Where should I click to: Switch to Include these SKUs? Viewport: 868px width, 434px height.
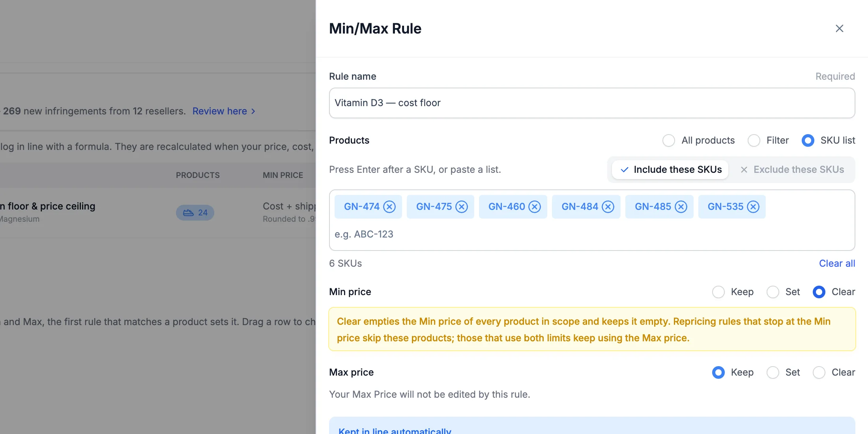pyautogui.click(x=670, y=170)
